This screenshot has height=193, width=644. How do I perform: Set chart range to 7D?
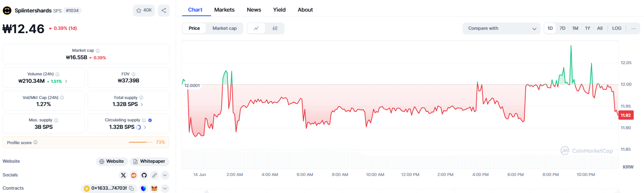pyautogui.click(x=563, y=28)
